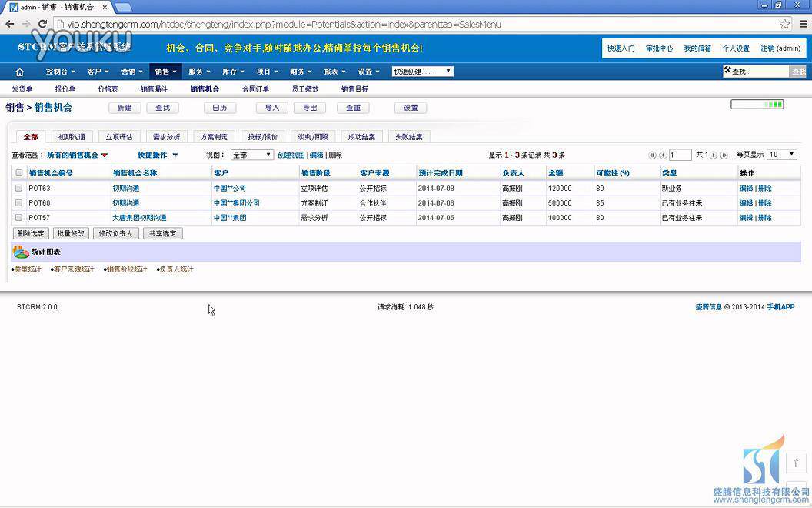Check the checkbox for record POT57

[19, 218]
